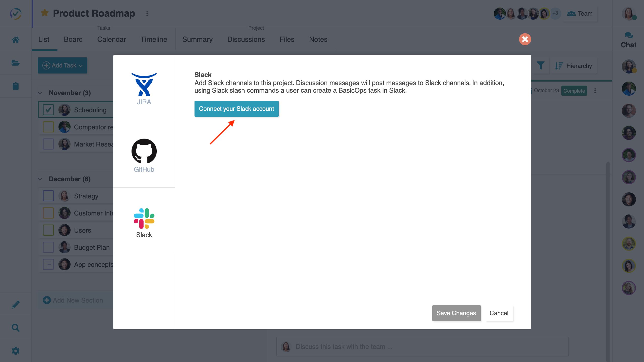Select the GitHub integration icon
Screen dimensions: 644x362
[x=144, y=151]
